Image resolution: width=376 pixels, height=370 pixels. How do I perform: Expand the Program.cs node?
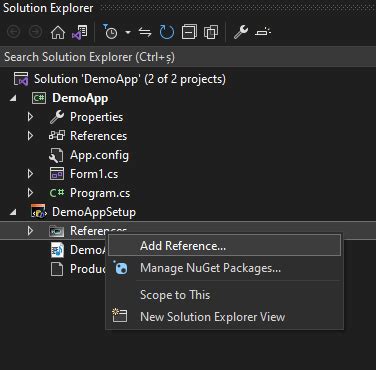[30, 193]
